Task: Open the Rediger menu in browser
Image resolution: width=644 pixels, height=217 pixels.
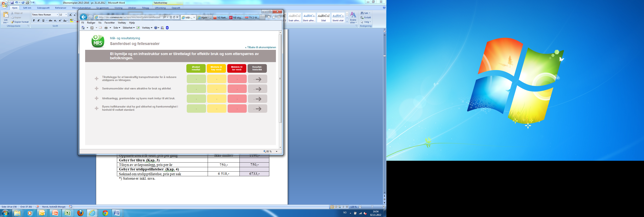Action: [91, 23]
